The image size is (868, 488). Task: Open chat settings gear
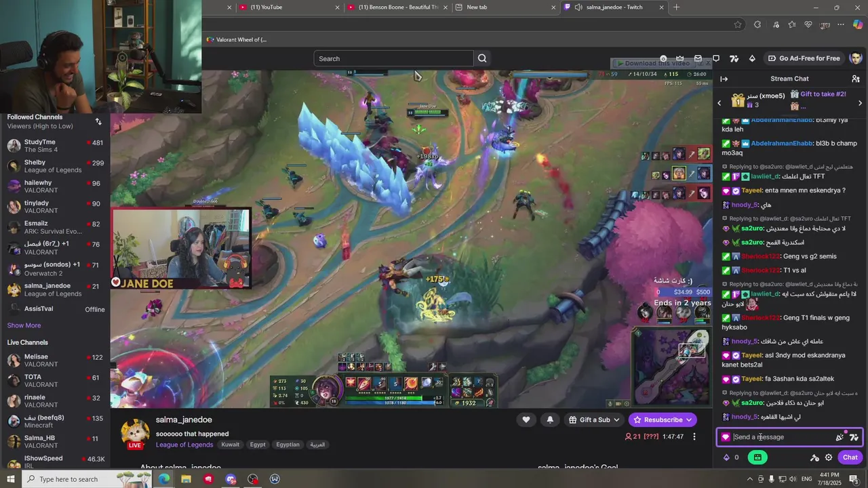829,457
